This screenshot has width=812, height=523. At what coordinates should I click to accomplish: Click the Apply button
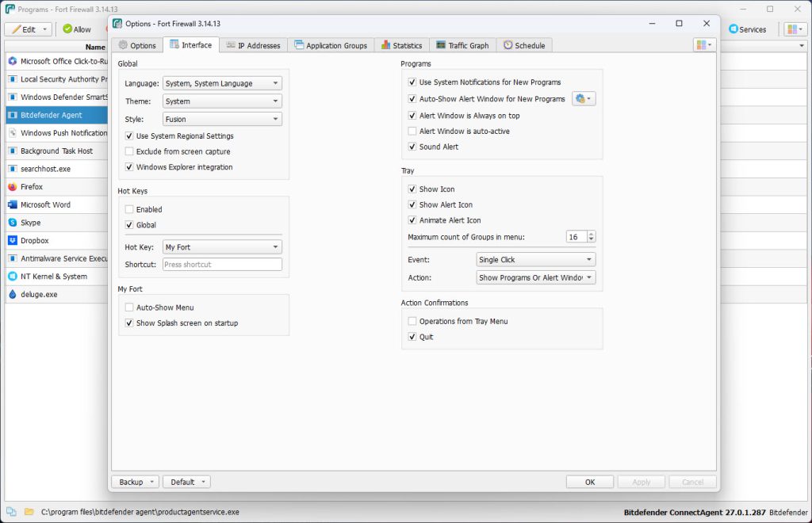click(641, 482)
